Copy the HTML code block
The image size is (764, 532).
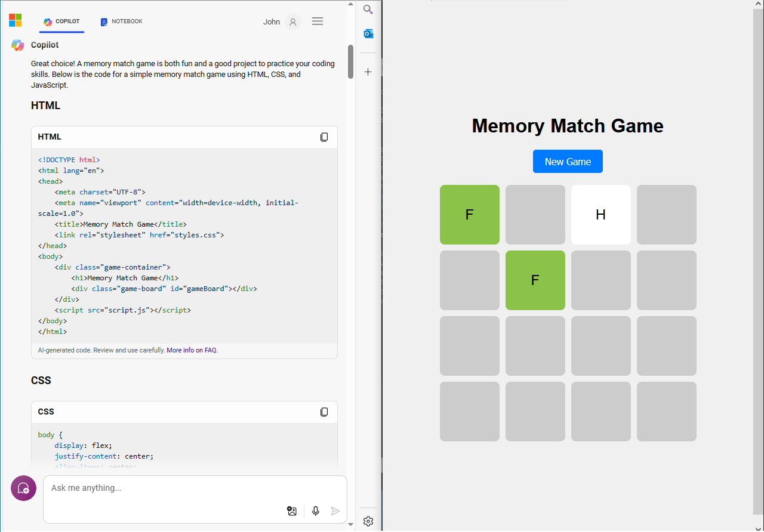pos(324,137)
